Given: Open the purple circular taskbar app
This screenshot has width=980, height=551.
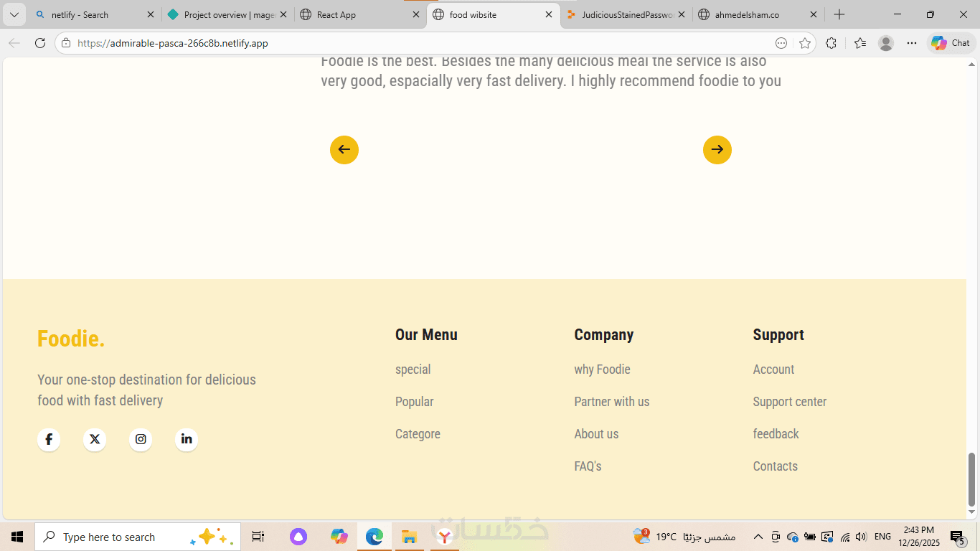Looking at the screenshot, I should point(298,537).
